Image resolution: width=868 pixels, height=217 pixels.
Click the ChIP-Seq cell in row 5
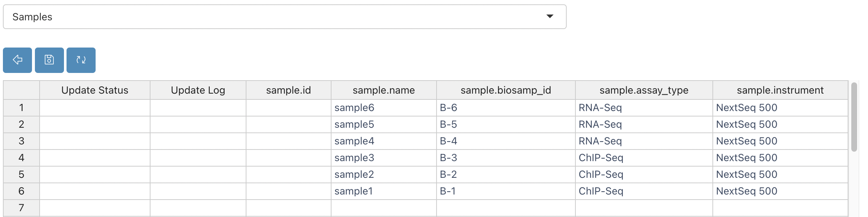[x=644, y=175]
